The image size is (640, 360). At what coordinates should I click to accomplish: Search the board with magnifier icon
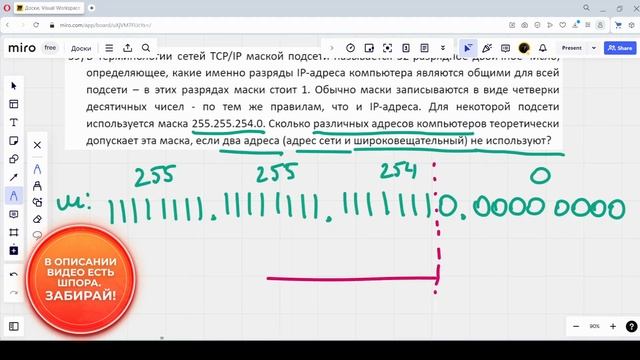pyautogui.click(x=146, y=48)
